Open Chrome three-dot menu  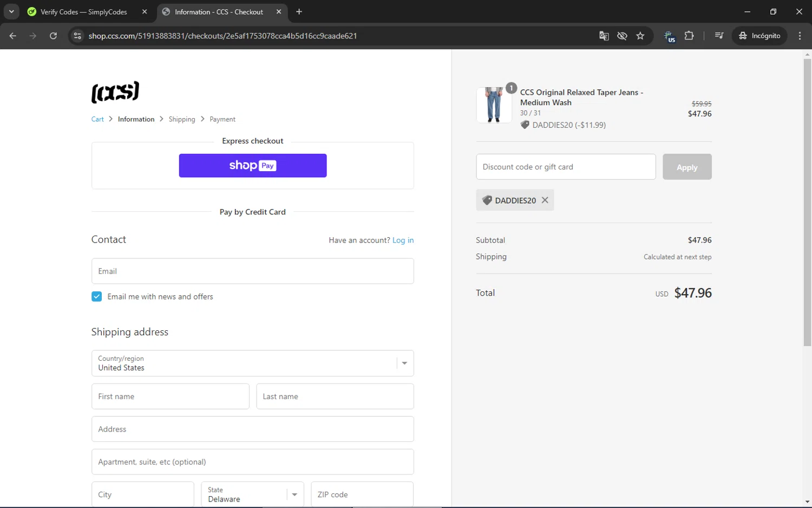(x=800, y=36)
